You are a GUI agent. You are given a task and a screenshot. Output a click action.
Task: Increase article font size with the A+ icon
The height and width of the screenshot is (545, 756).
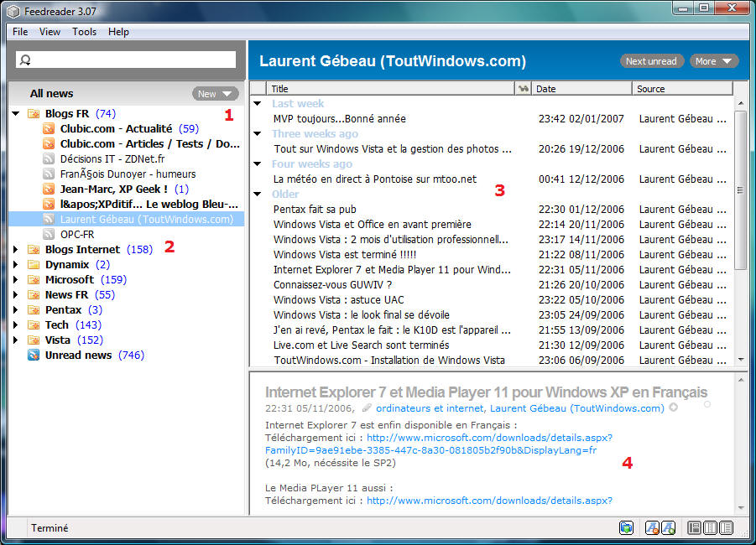pyautogui.click(x=668, y=527)
